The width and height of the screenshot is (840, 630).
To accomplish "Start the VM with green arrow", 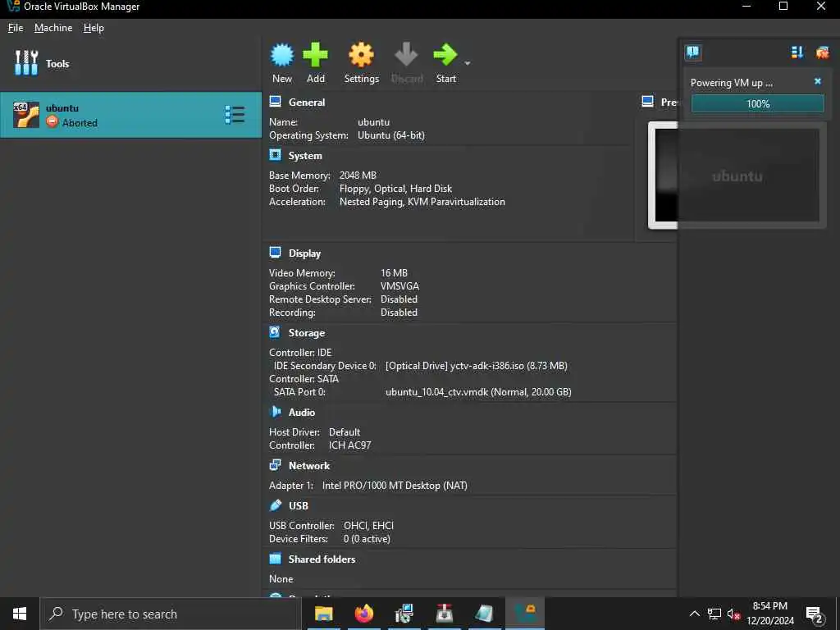I will pyautogui.click(x=445, y=55).
